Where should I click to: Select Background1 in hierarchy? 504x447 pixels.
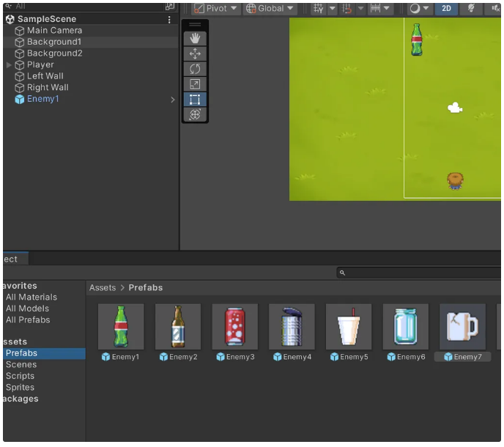(x=91, y=42)
